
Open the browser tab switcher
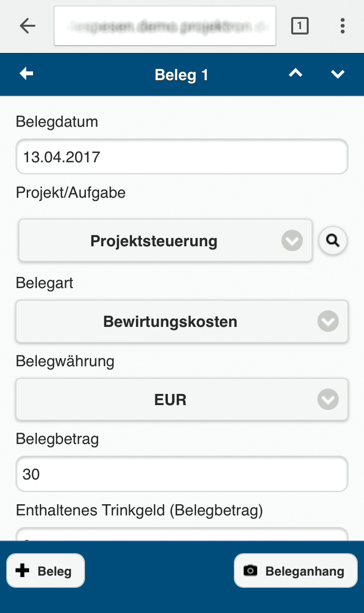299,26
